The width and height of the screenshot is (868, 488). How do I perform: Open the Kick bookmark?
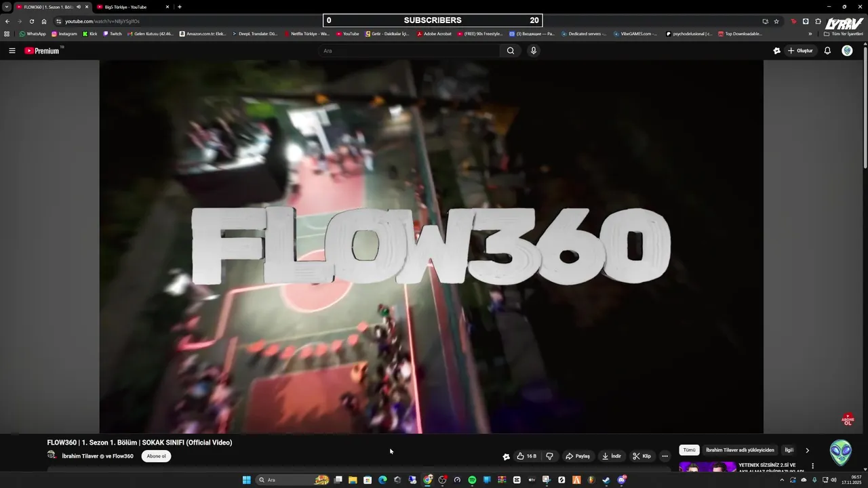[x=90, y=34]
